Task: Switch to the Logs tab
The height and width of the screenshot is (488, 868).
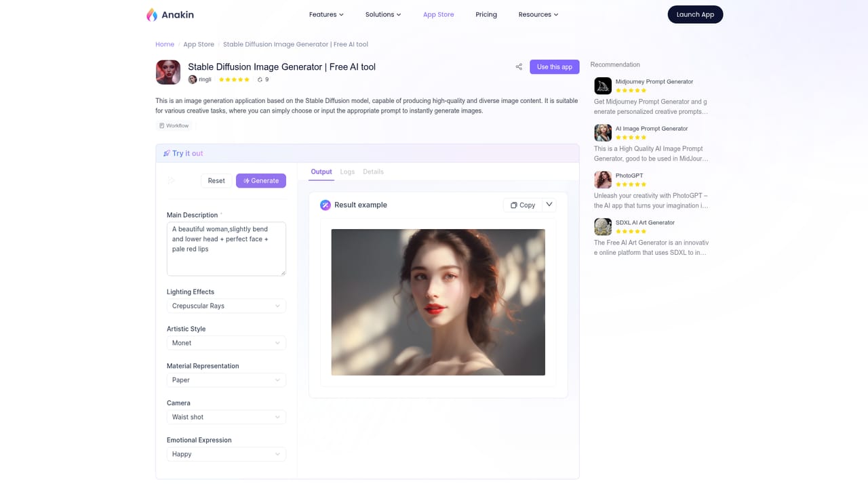Action: pyautogui.click(x=347, y=172)
